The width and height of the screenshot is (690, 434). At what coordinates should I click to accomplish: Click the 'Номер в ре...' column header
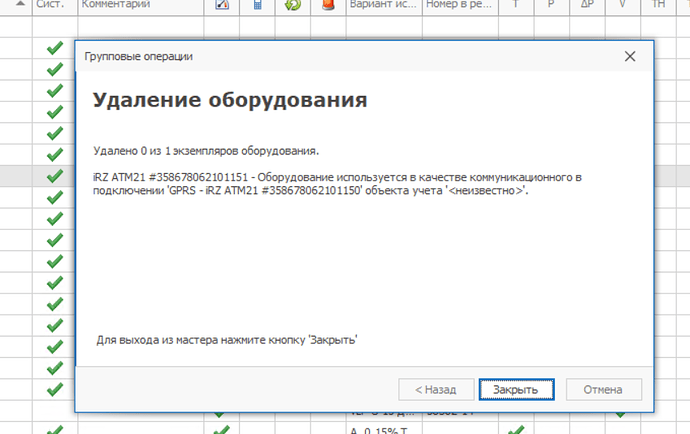click(460, 5)
